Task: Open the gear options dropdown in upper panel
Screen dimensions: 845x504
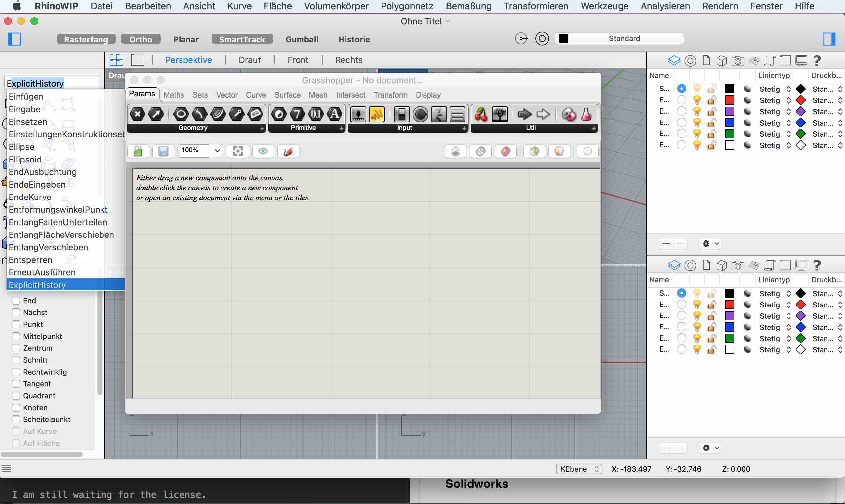Action: [x=710, y=243]
